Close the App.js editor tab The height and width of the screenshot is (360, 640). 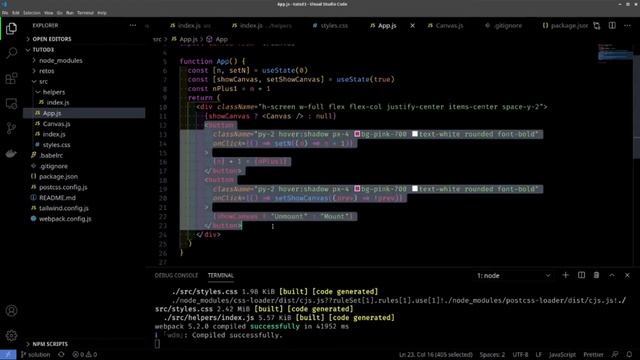[412, 25]
